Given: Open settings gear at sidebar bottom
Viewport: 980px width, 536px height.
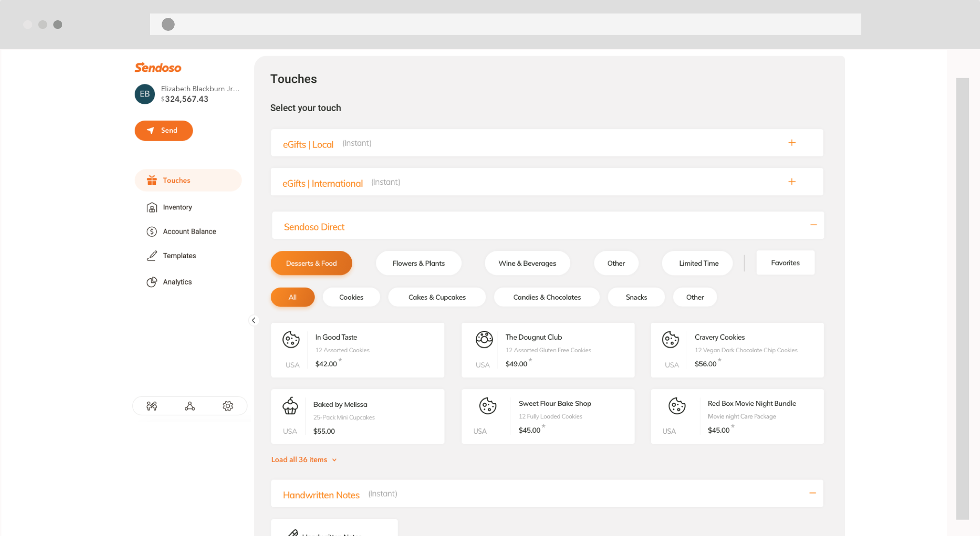Looking at the screenshot, I should (228, 406).
